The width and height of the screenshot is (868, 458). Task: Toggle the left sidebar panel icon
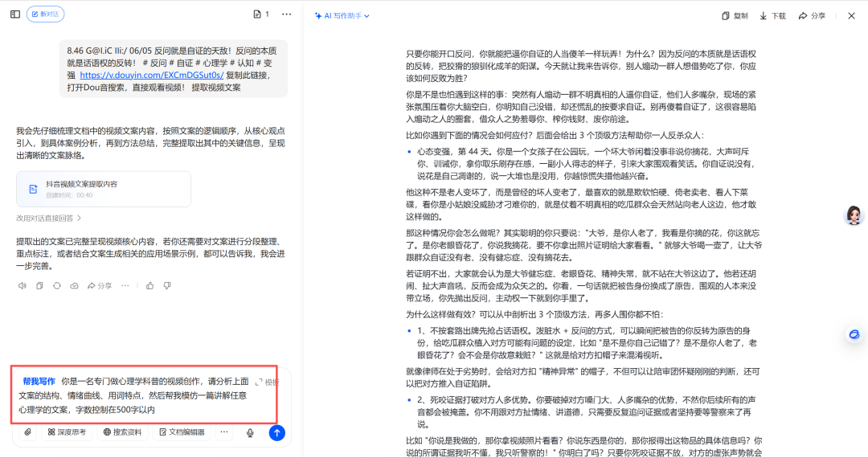(x=15, y=14)
